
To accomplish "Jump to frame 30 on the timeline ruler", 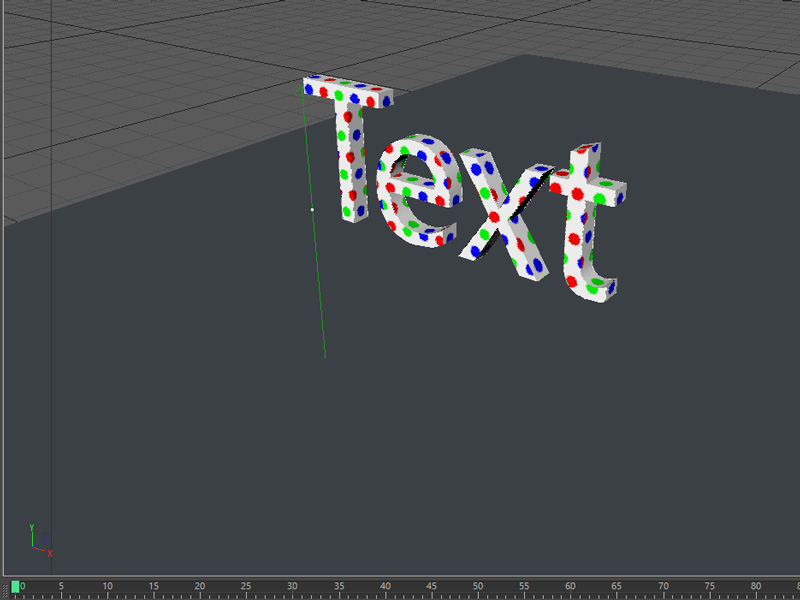I will click(292, 586).
